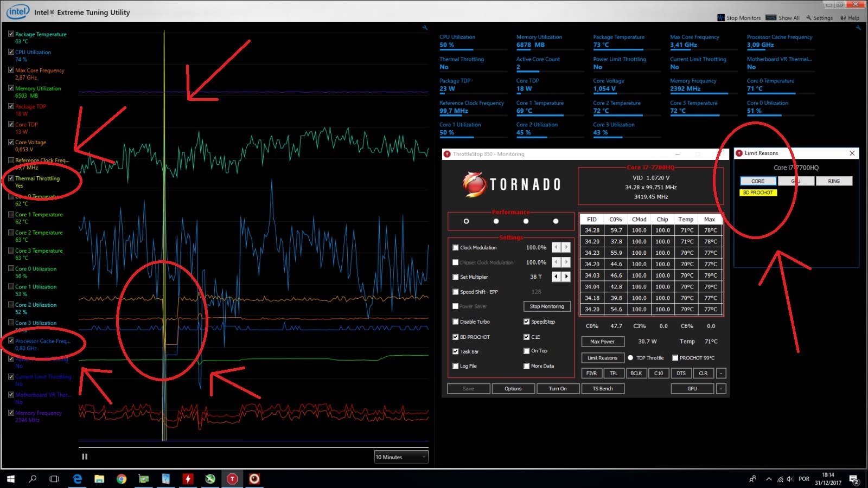Open the TPL settings button
Viewport: 868px width, 488px height.
click(614, 373)
